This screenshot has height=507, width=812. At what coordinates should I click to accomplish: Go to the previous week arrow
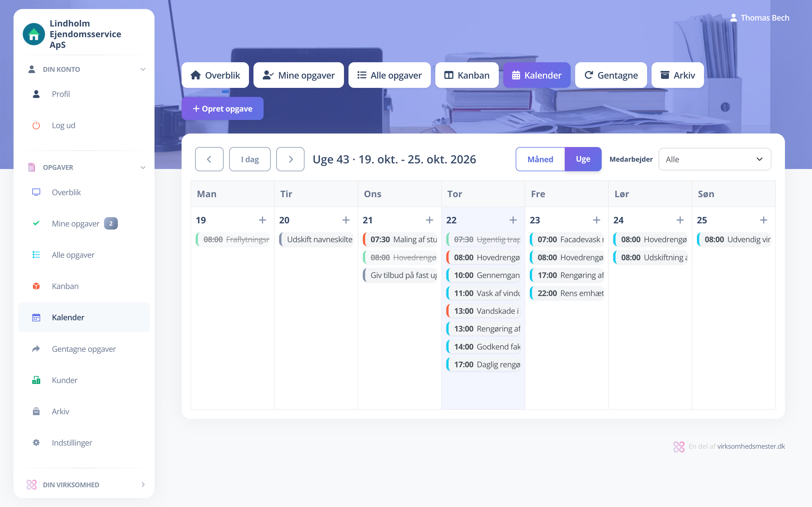click(209, 159)
